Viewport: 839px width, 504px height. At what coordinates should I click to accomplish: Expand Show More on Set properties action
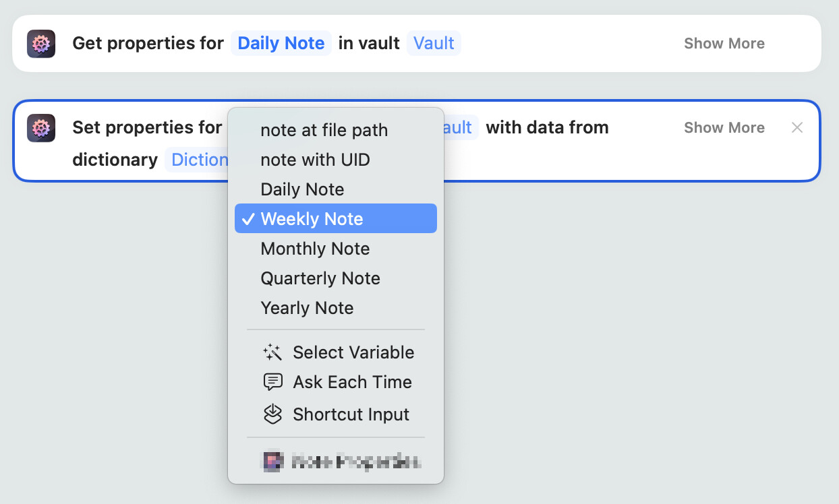[x=724, y=128]
